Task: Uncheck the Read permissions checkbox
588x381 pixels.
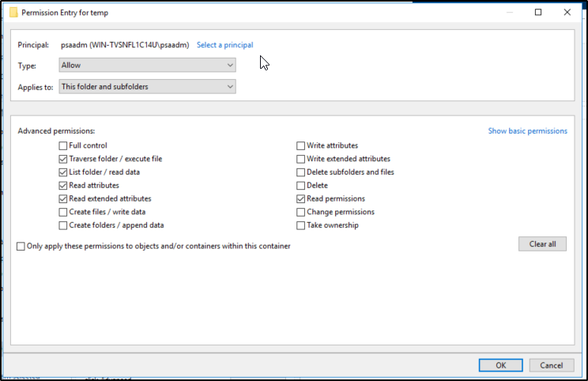Action: pyautogui.click(x=301, y=199)
